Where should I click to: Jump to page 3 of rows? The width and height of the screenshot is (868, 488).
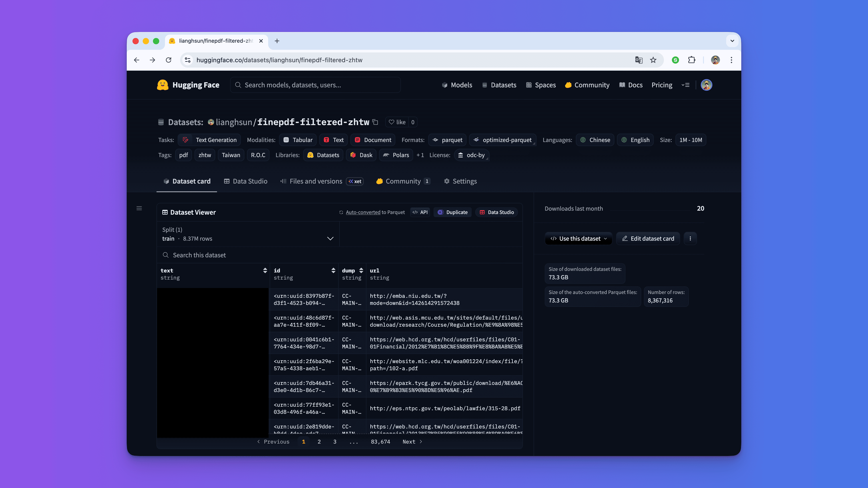click(x=335, y=442)
